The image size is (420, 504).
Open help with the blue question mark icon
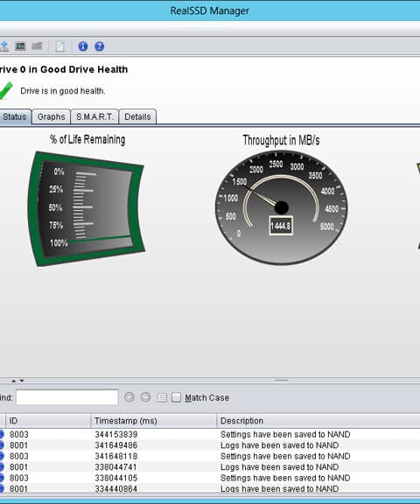99,46
